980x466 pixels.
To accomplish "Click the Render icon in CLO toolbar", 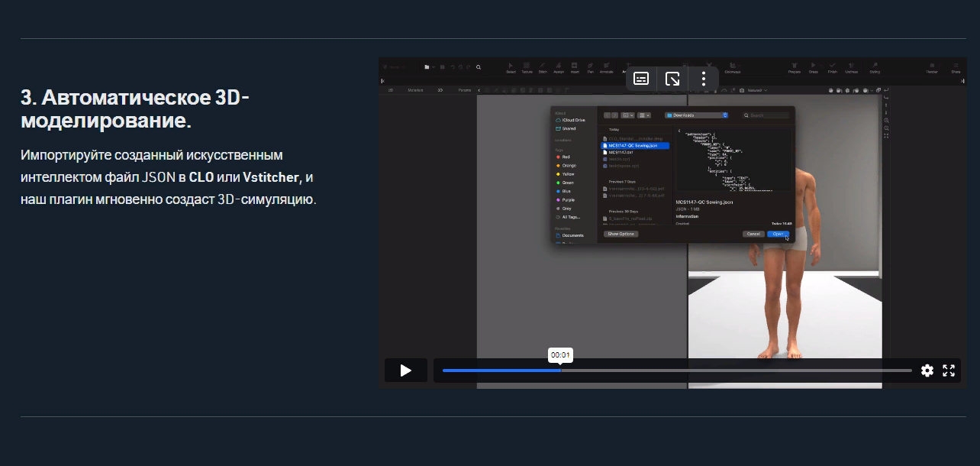I will coord(932,67).
